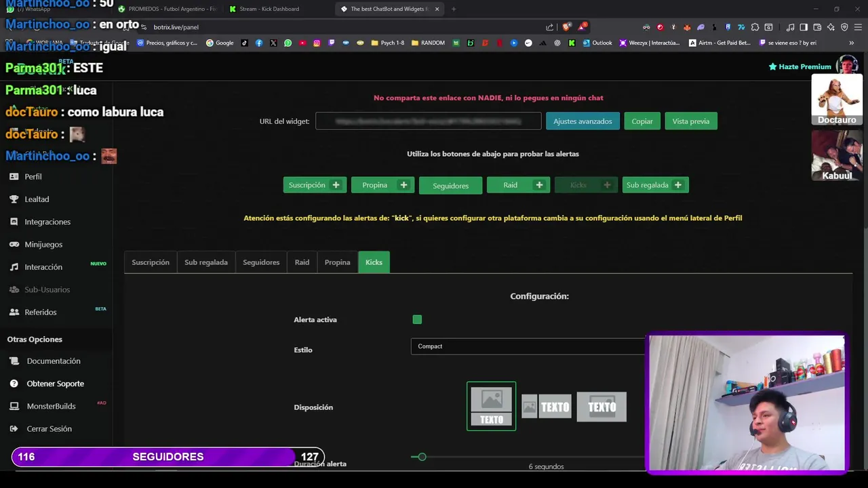Toggle Alerta activa checkbox
Image resolution: width=868 pixels, height=488 pixels.
(417, 319)
